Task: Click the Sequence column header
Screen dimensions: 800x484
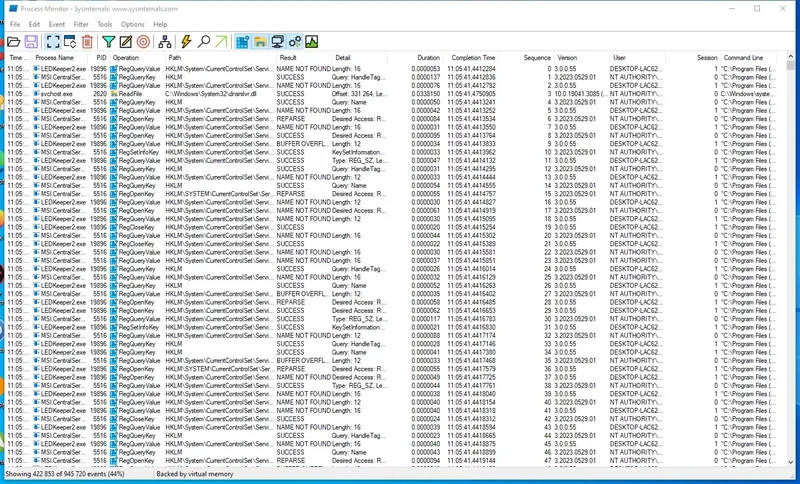Action: pyautogui.click(x=527, y=58)
